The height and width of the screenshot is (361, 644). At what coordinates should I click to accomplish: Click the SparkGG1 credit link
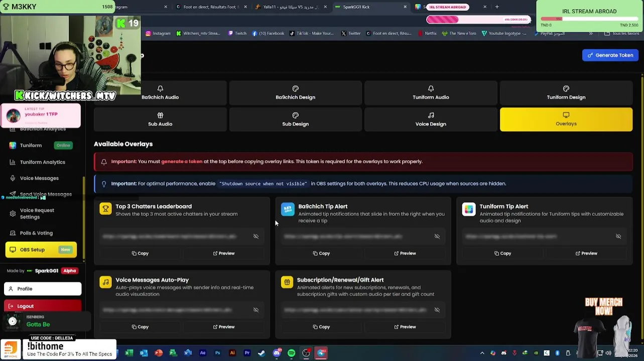pos(46,271)
